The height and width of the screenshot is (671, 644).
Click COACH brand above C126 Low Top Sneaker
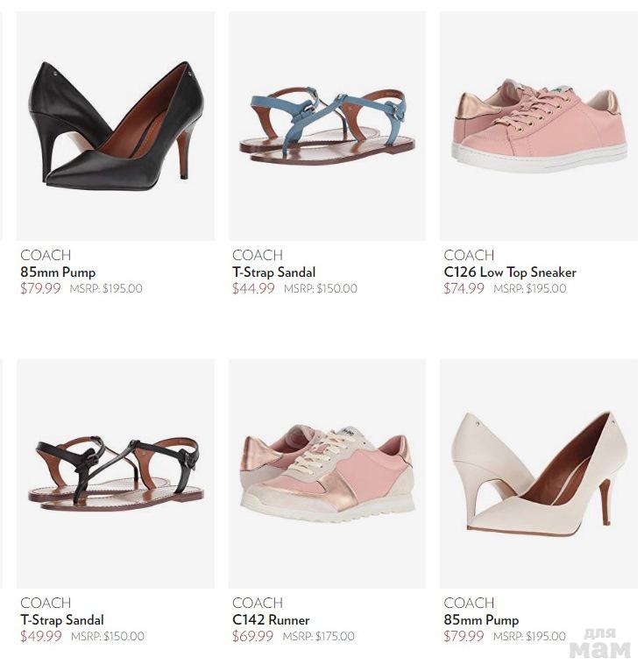point(469,255)
